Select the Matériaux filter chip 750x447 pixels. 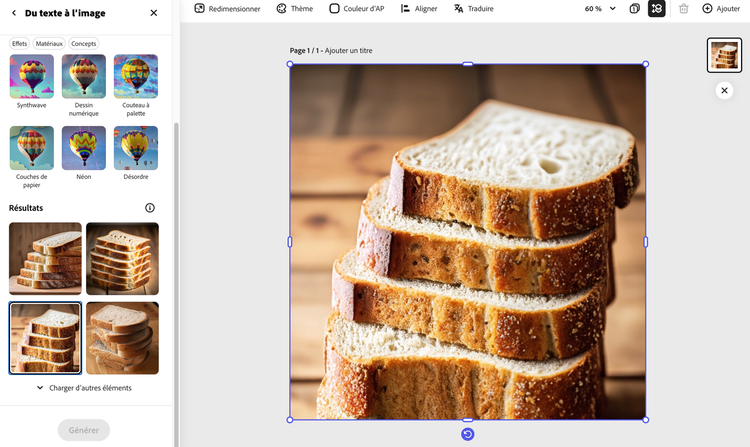tap(49, 44)
